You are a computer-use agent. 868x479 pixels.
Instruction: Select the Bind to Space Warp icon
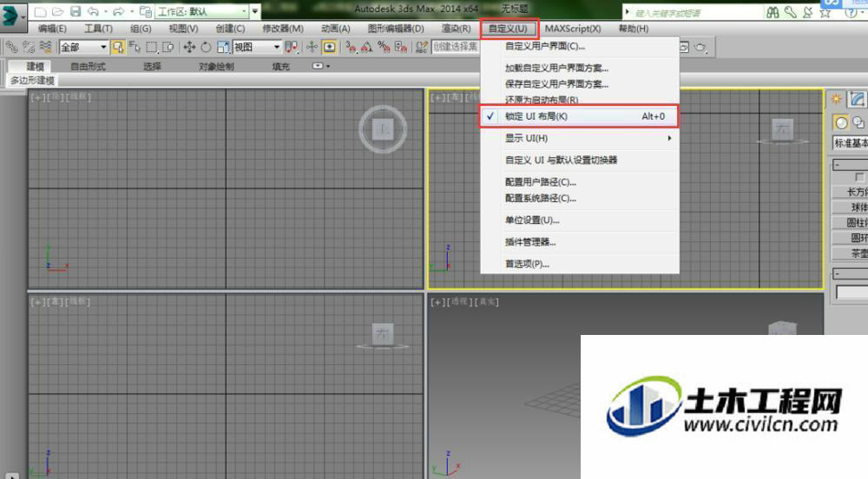tap(45, 48)
